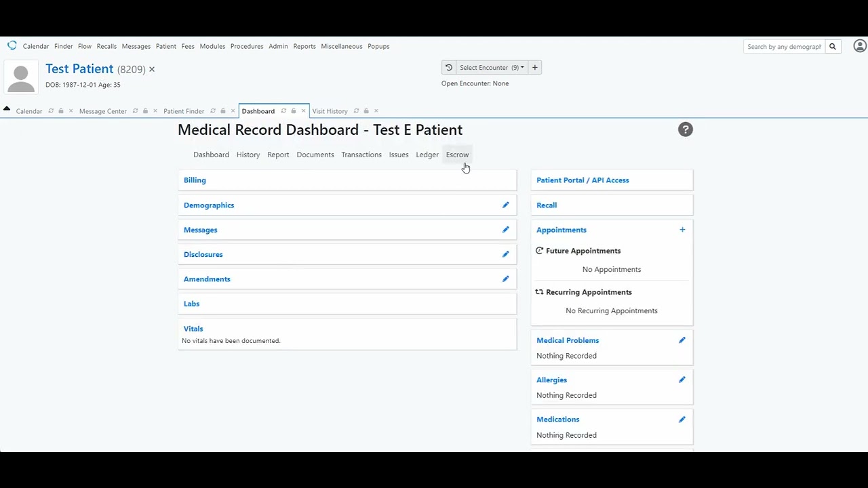The width and height of the screenshot is (868, 488).
Task: Click the pencil icon beside Medical Problems
Action: click(x=682, y=340)
